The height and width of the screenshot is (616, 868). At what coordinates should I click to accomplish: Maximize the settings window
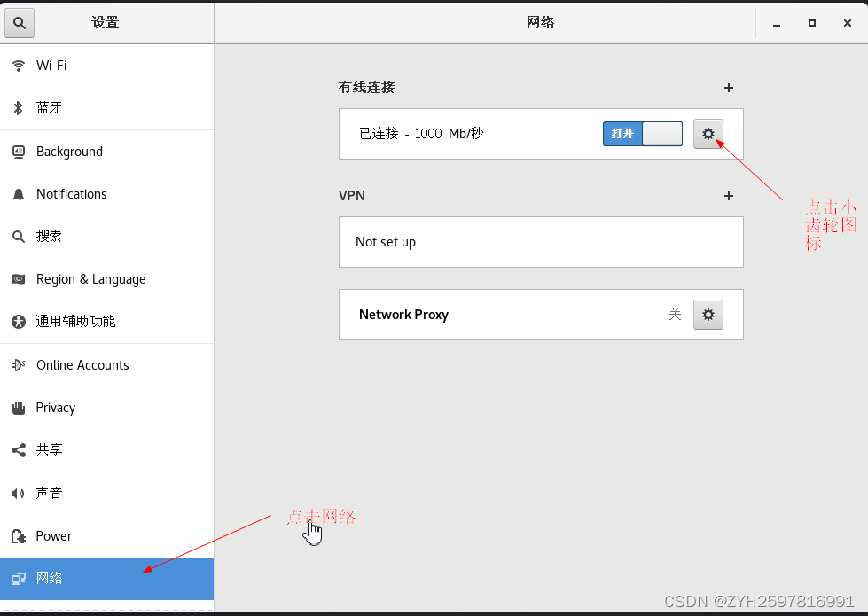(x=812, y=23)
